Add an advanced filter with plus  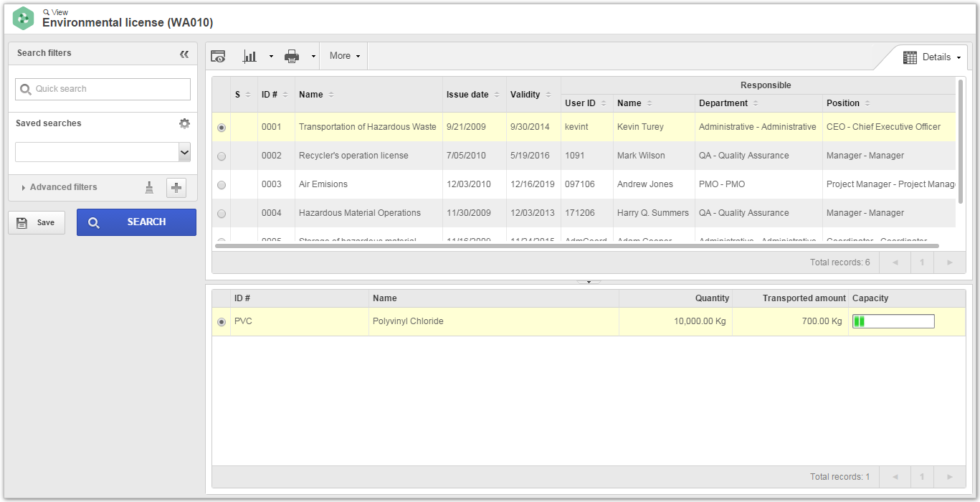[176, 188]
